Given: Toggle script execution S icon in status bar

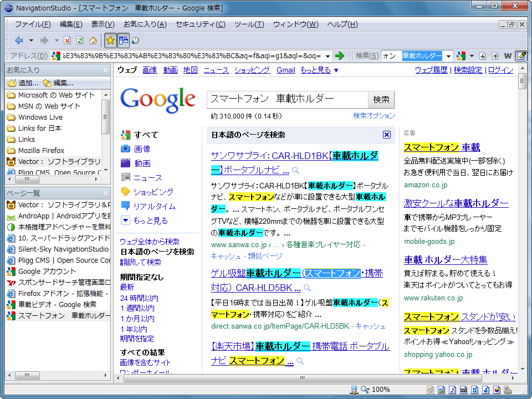Looking at the screenshot, I should (x=475, y=390).
